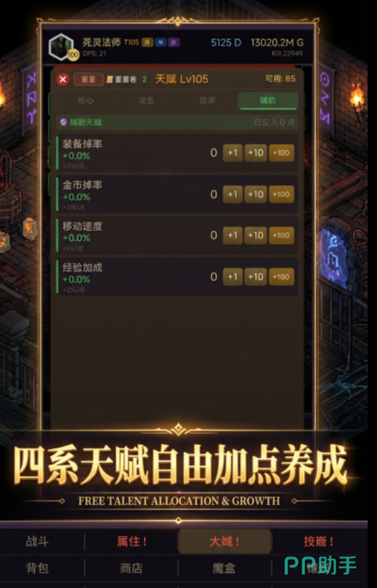The image size is (377, 588).
Task: Click the 重置 reset button
Action: tap(89, 80)
